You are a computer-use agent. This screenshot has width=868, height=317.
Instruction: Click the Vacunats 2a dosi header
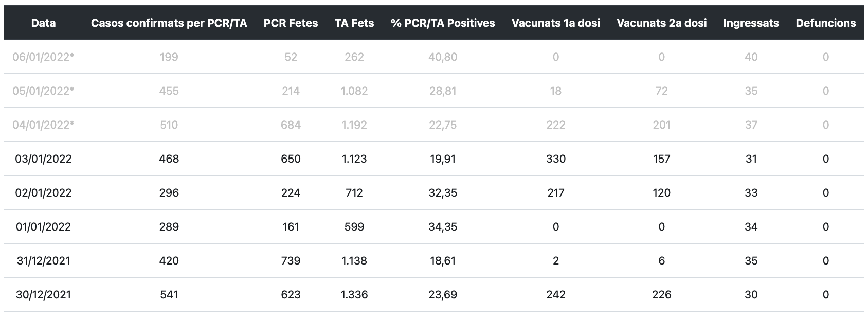coord(661,23)
